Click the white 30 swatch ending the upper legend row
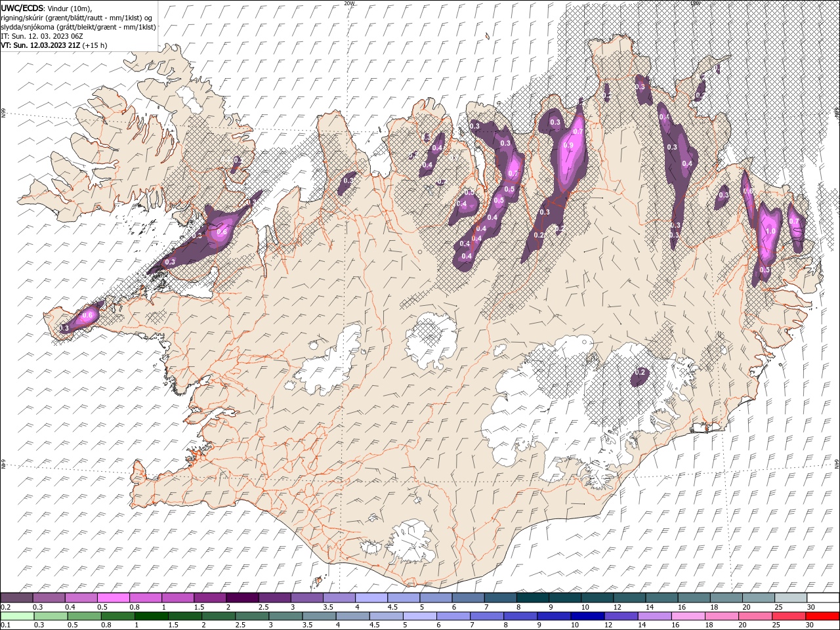 (823, 598)
